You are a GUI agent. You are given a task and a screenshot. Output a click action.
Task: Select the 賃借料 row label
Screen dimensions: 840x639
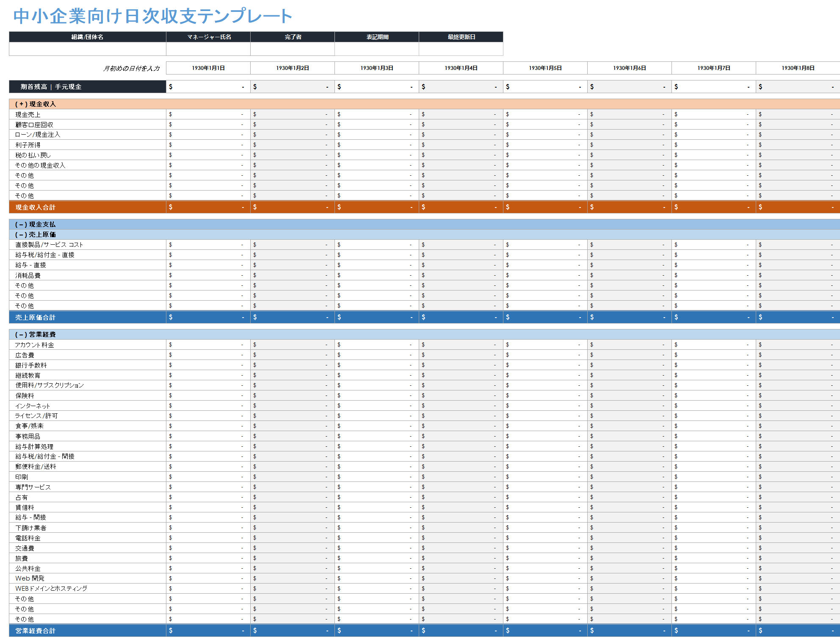click(x=88, y=507)
